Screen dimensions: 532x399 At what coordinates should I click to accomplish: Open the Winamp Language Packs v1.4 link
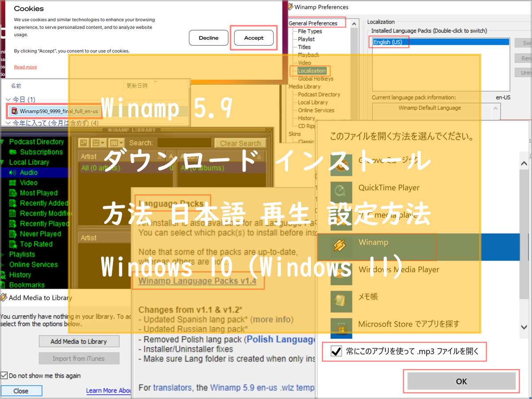pyautogui.click(x=197, y=281)
